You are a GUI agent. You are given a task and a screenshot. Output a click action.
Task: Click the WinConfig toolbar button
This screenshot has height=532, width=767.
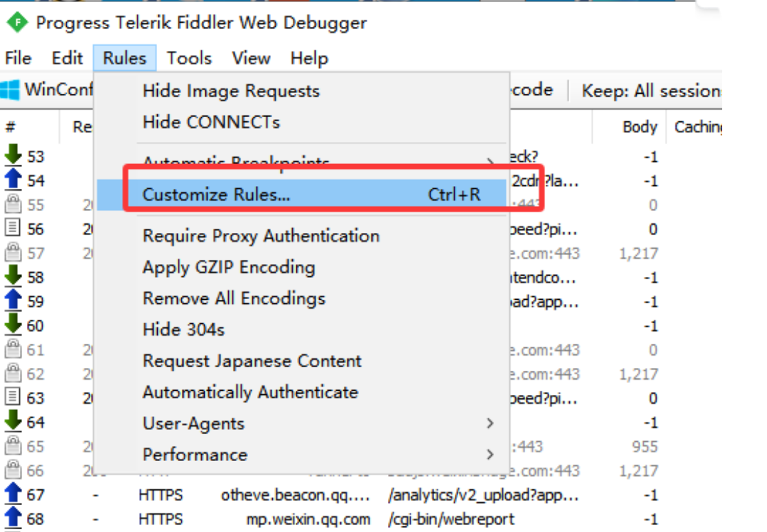pos(47,90)
